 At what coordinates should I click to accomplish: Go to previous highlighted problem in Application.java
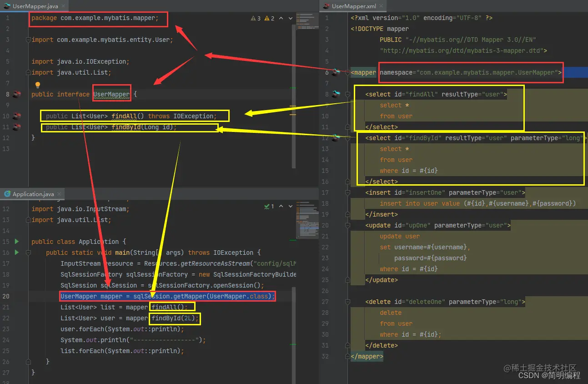(x=281, y=207)
